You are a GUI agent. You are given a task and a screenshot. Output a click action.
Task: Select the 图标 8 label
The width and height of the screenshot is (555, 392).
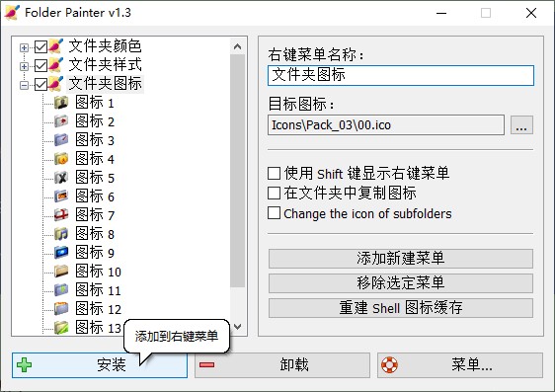click(95, 234)
